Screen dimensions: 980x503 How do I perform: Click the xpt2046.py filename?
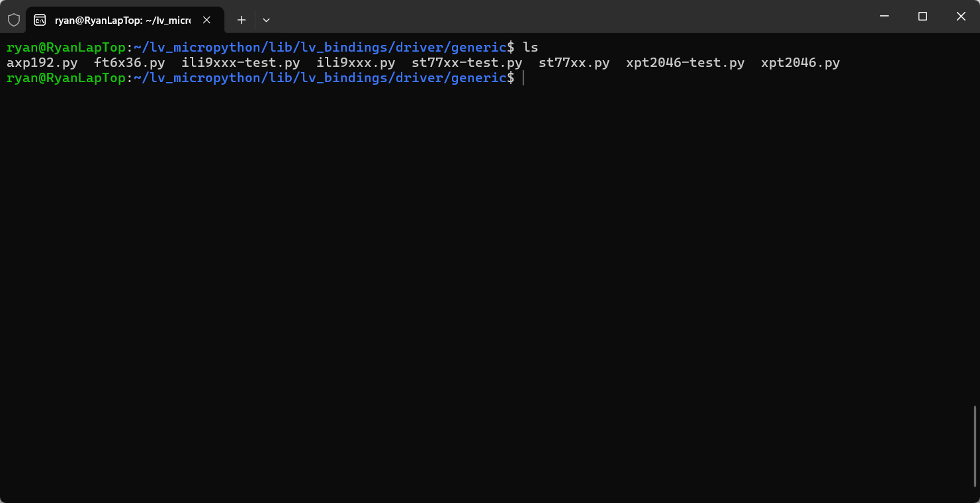tap(801, 63)
